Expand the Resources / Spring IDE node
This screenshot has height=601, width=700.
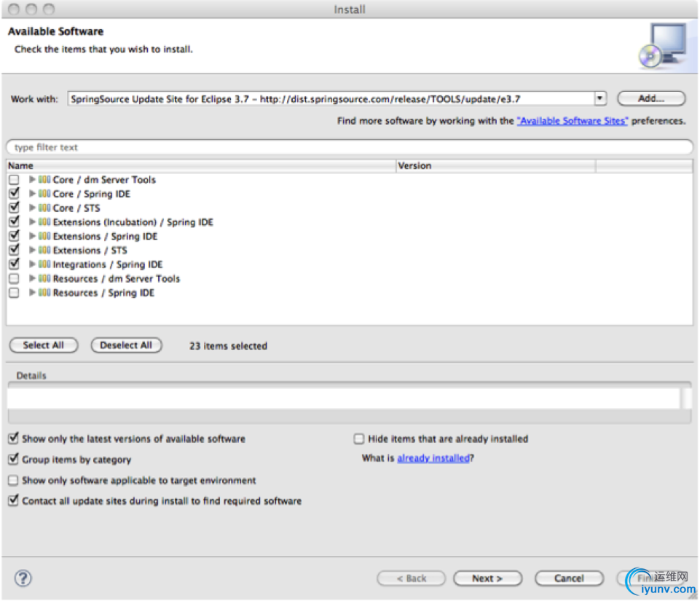[x=32, y=293]
